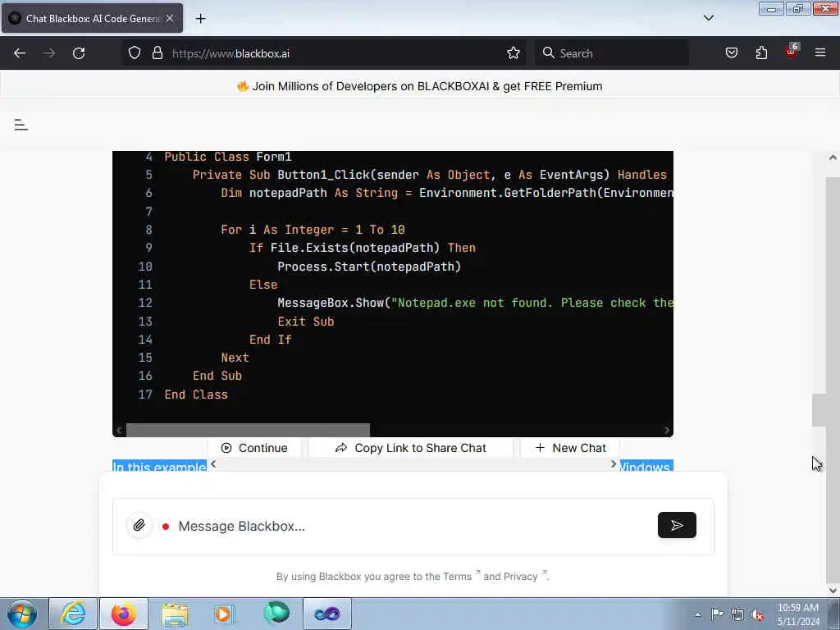The width and height of the screenshot is (840, 630).
Task: Attach a file with the paperclip icon
Action: coord(139,526)
